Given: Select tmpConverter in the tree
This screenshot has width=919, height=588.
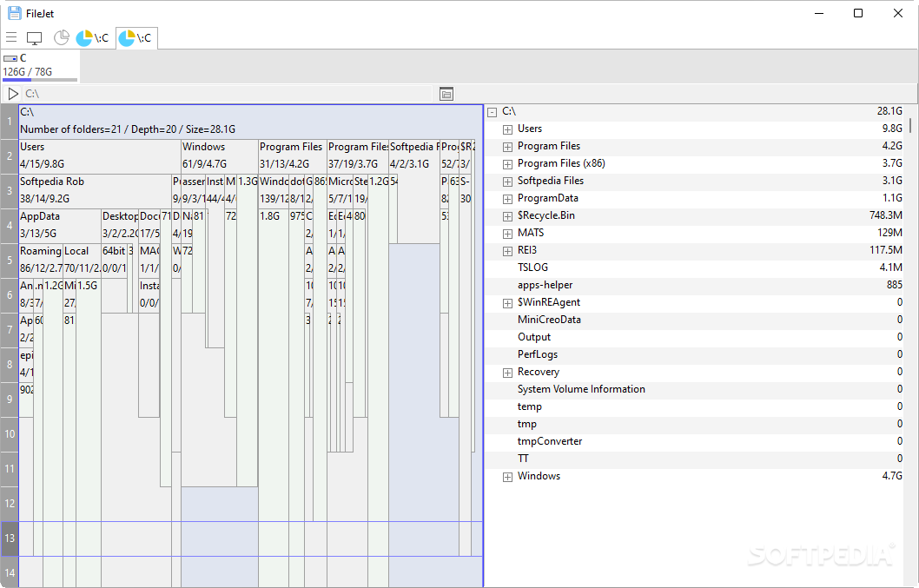Looking at the screenshot, I should pyautogui.click(x=549, y=441).
